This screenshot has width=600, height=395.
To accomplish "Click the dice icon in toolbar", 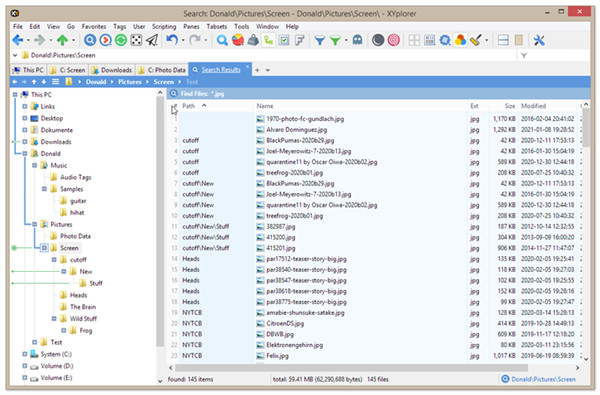I will point(136,40).
